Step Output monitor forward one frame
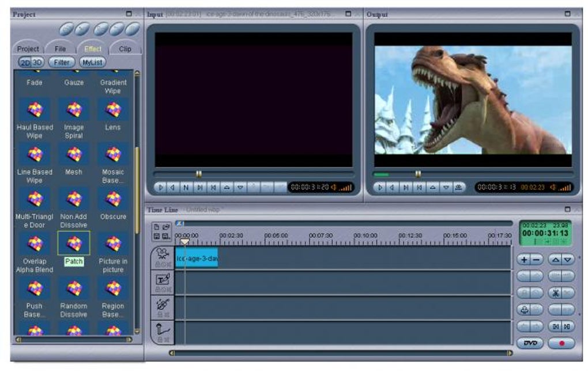The image size is (588, 371). (406, 187)
